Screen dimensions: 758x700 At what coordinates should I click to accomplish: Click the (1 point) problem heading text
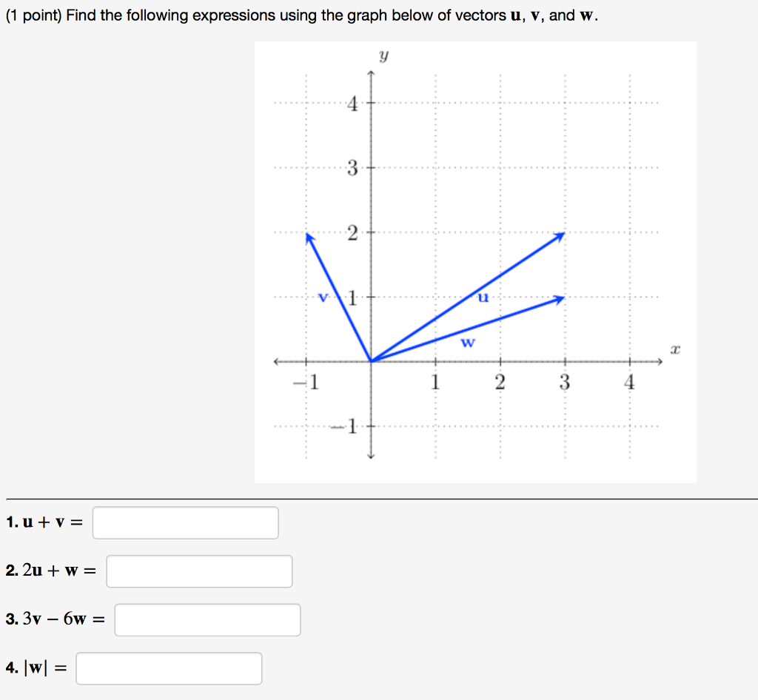click(x=36, y=14)
